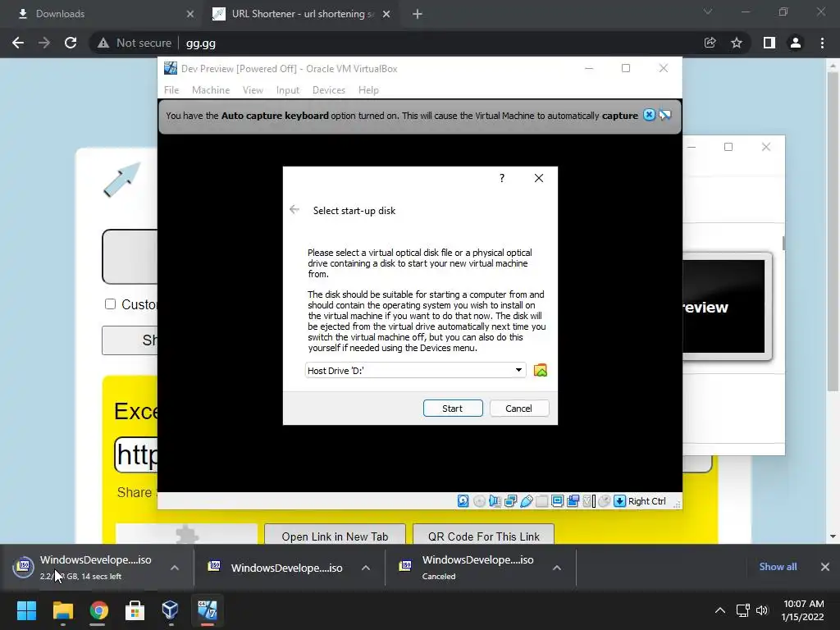Open Chrome tab search chevron
The image size is (840, 630).
tap(708, 11)
